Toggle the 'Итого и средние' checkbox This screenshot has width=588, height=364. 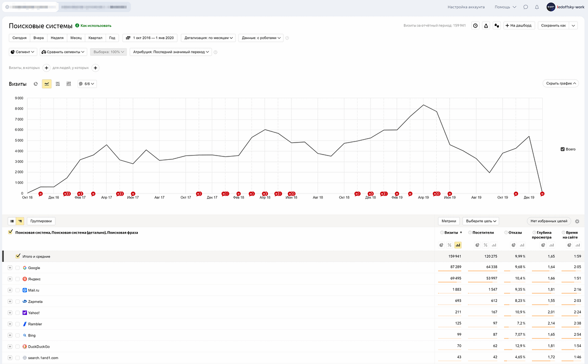(18, 256)
